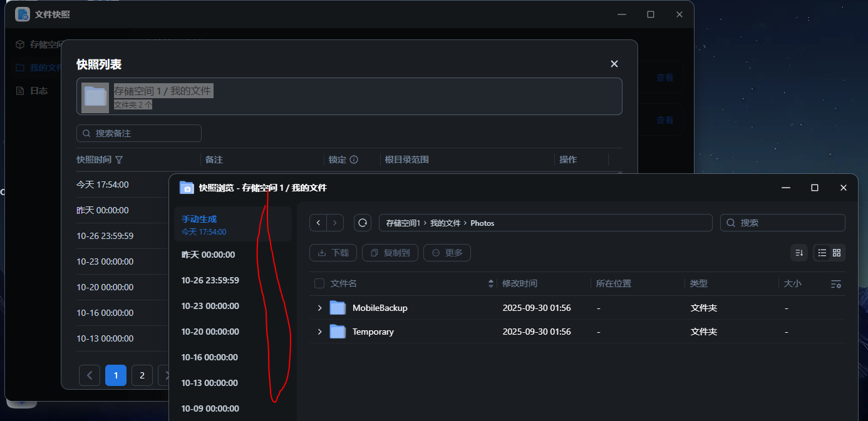
Task: Click the MobileBackup file name text
Action: 380,308
